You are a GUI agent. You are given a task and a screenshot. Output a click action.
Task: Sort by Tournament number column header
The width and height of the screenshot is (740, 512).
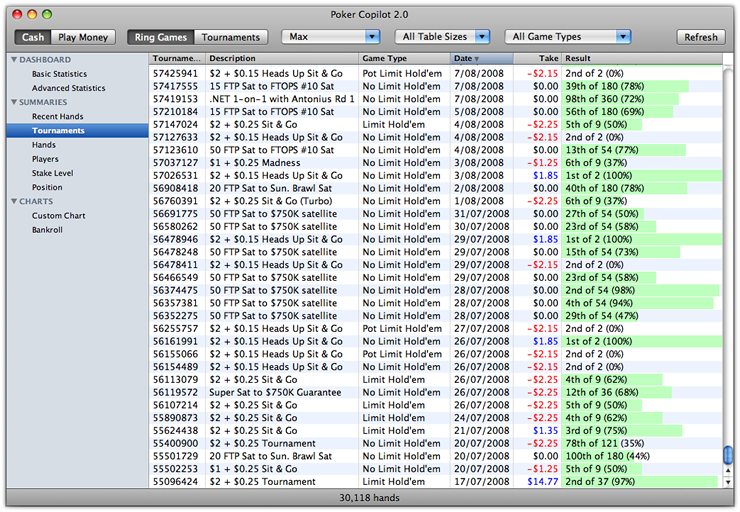[177, 59]
